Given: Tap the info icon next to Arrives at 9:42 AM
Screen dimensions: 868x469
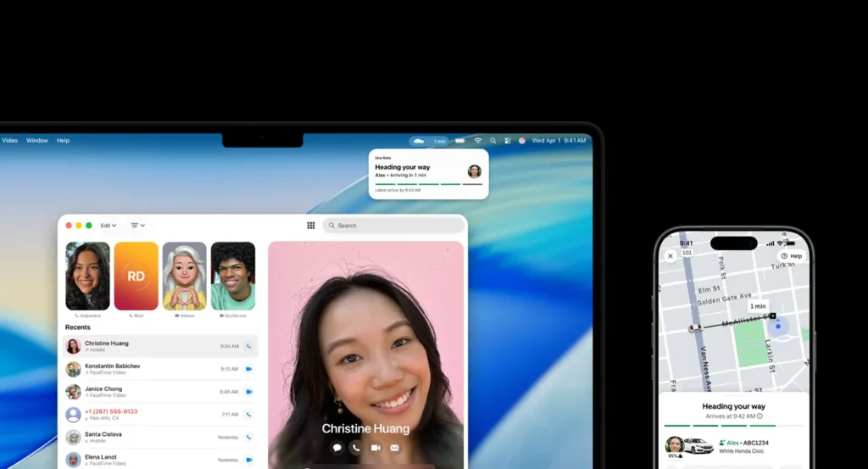Looking at the screenshot, I should 759,416.
